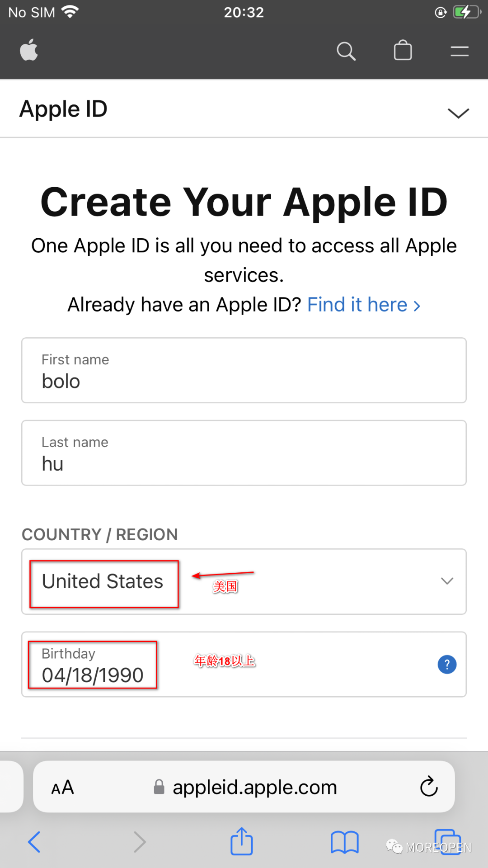Edit the First name field
Image resolution: width=488 pixels, height=868 pixels.
[244, 370]
